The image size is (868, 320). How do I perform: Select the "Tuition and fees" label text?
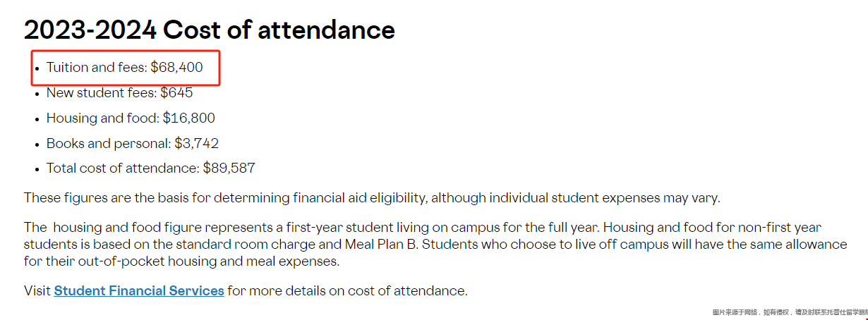(97, 68)
